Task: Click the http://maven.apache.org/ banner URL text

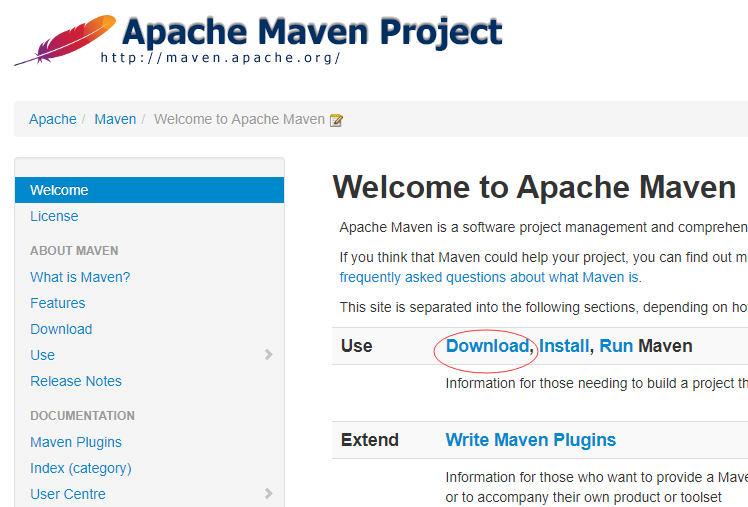Action: (220, 58)
